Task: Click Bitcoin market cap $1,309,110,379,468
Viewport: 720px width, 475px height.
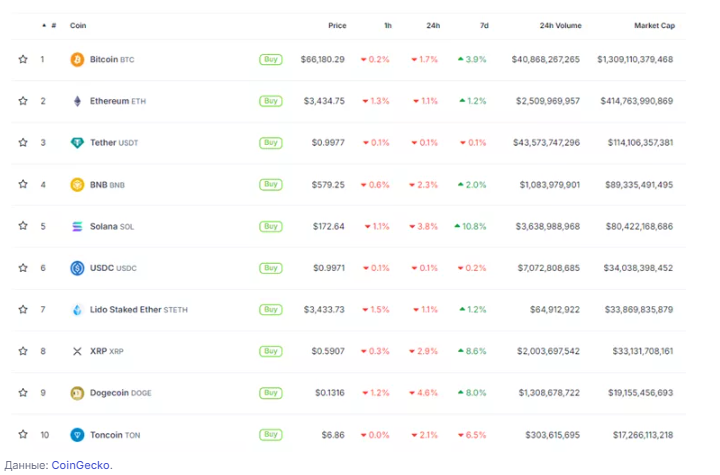Action: click(x=635, y=60)
